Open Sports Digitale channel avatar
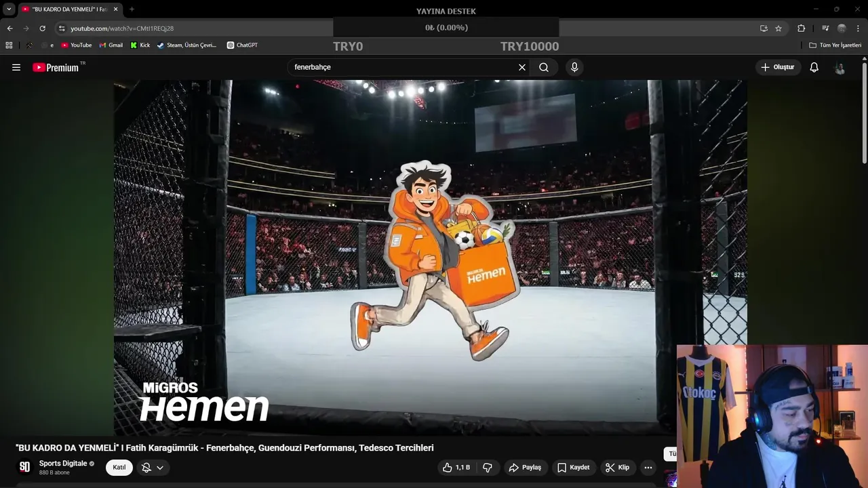The width and height of the screenshot is (868, 488). (x=25, y=467)
